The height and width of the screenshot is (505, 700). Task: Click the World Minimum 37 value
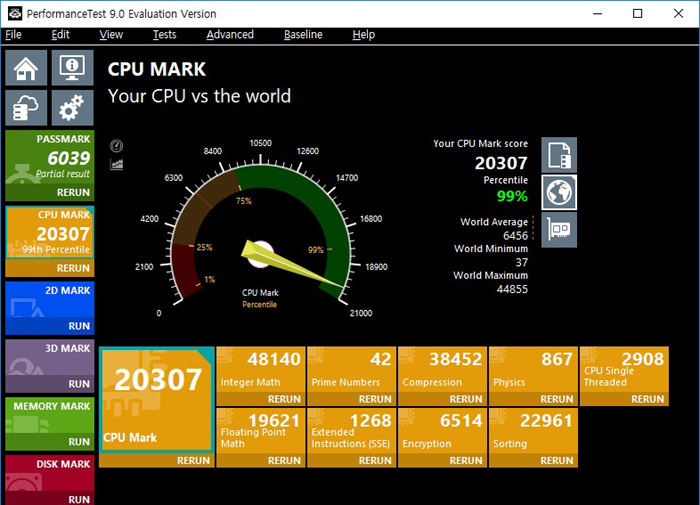(x=521, y=263)
